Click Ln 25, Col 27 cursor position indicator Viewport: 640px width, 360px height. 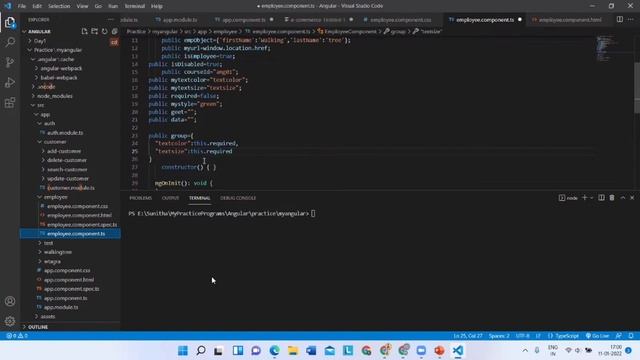468,336
